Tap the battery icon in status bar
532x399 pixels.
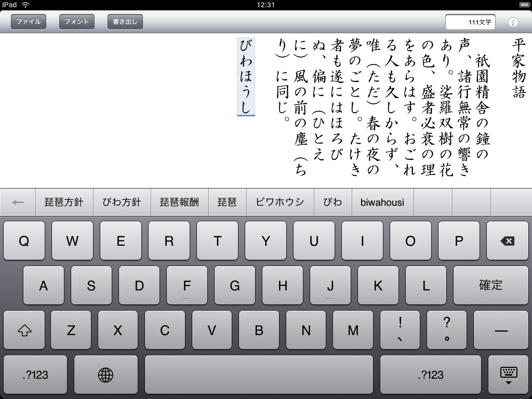click(x=525, y=4)
